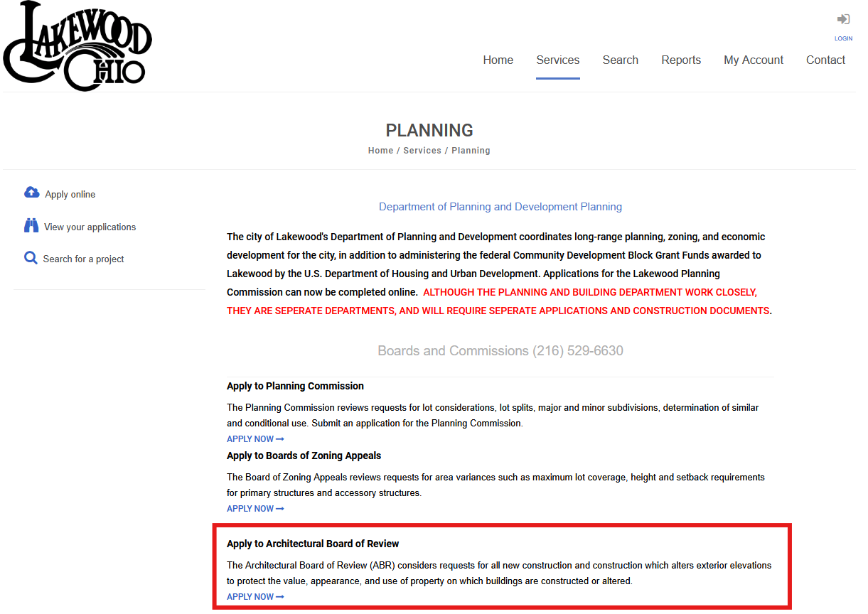Viewport: 868px width, 614px height.
Task: Open My Account in top navigation
Action: pos(754,60)
